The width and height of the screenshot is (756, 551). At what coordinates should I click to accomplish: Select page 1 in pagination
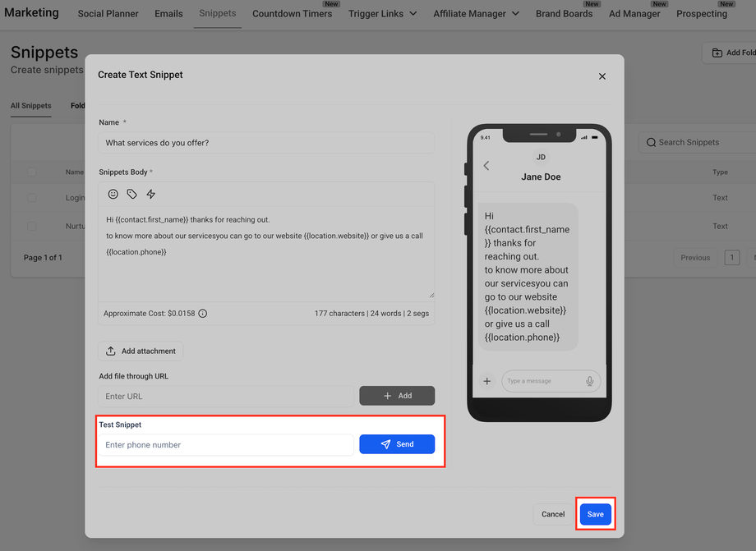[x=732, y=258]
